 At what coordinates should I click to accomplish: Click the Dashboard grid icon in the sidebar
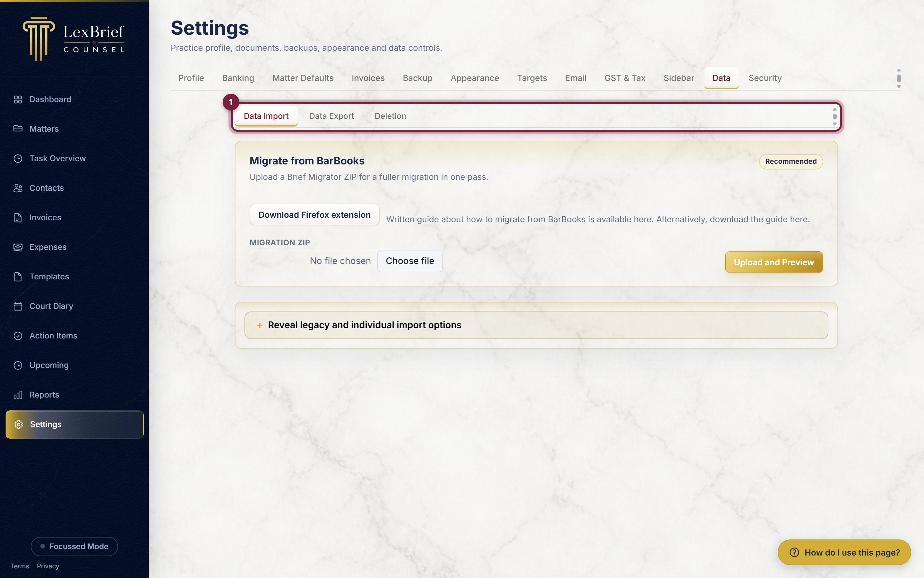point(18,100)
